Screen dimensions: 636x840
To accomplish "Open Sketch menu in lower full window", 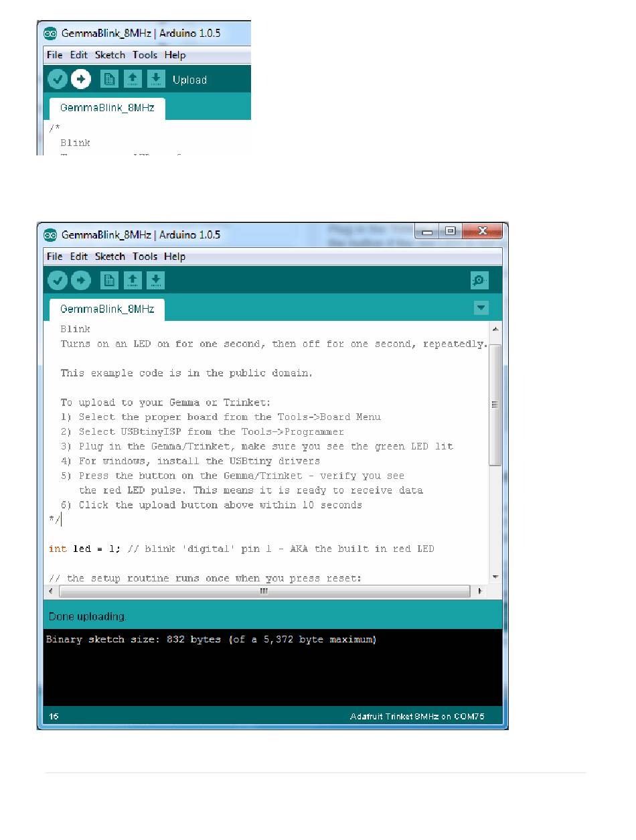I will [110, 256].
